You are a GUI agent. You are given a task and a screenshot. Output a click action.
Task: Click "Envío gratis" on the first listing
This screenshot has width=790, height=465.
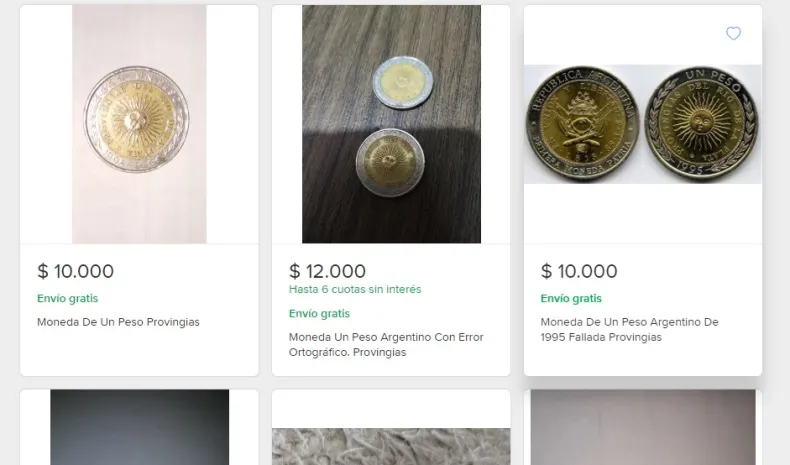pos(67,298)
